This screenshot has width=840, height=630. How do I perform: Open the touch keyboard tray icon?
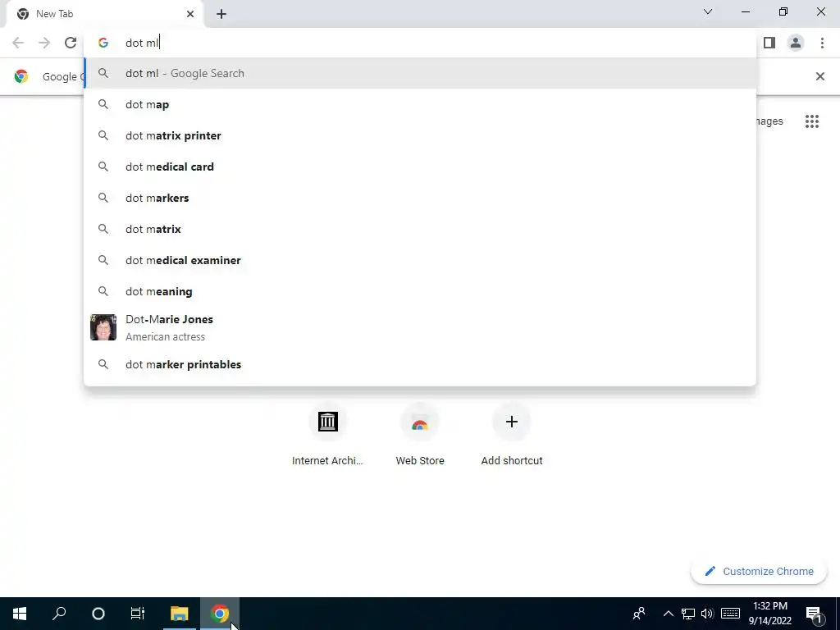click(x=730, y=614)
